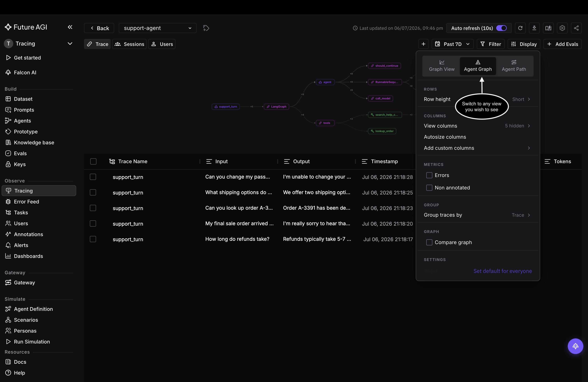Switch to the Graph View tab

point(442,66)
